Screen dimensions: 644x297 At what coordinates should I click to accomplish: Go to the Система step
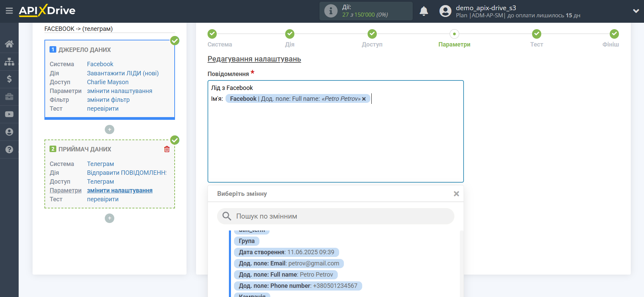click(219, 38)
